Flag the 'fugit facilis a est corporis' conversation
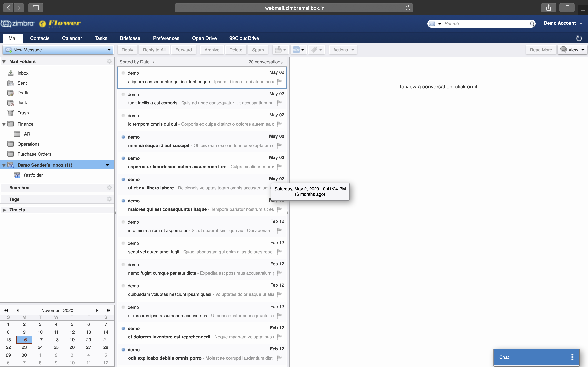This screenshot has height=367, width=588. point(279,103)
